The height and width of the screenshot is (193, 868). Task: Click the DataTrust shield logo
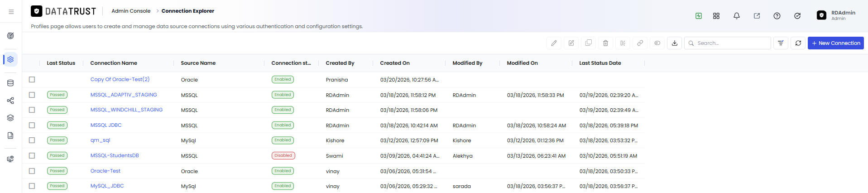tap(37, 11)
